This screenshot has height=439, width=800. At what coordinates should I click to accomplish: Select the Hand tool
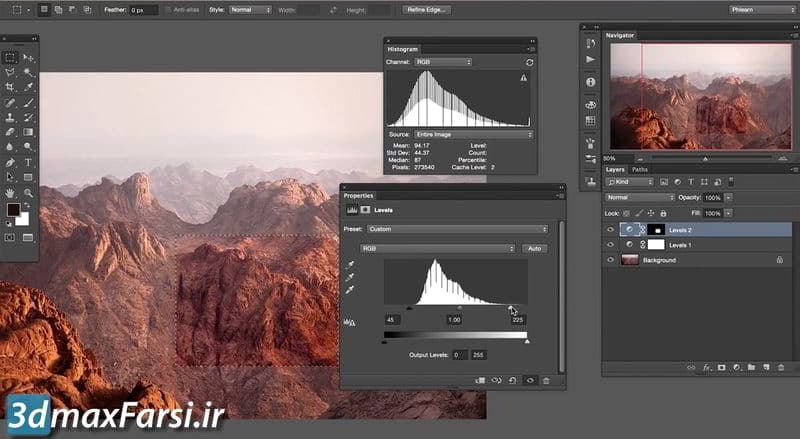point(10,193)
